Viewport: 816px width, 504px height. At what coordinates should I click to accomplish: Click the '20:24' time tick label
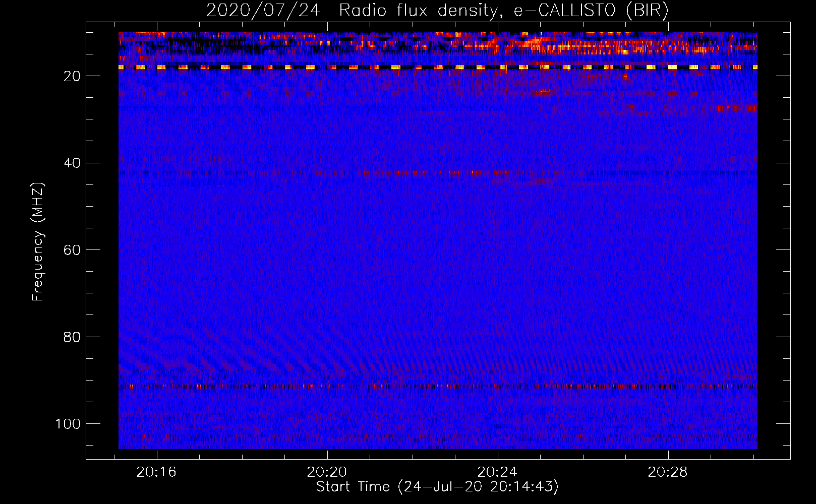click(x=497, y=472)
